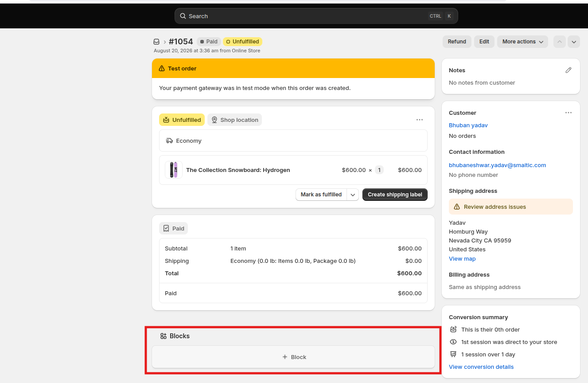Click Create shipping label button

395,195
